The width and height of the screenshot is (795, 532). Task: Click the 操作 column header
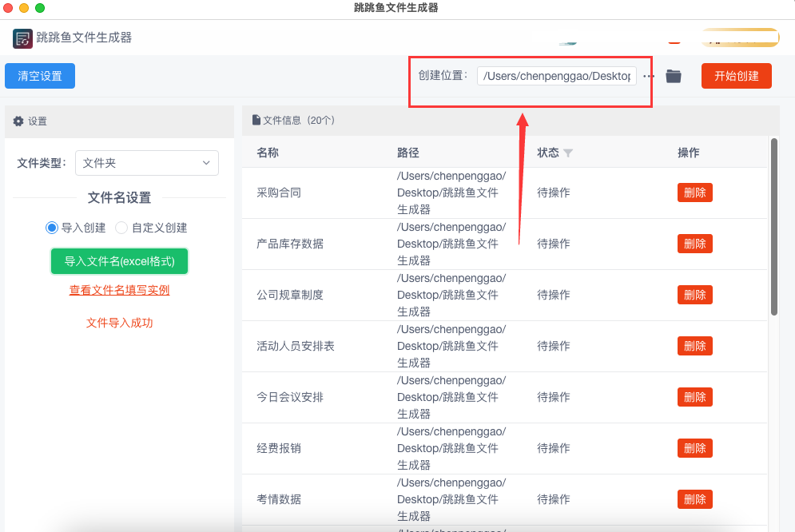coord(689,153)
